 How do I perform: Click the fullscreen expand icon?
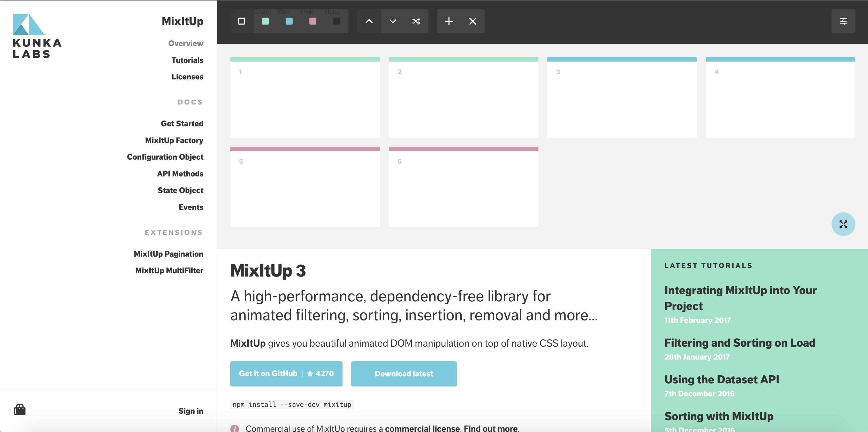(x=843, y=224)
